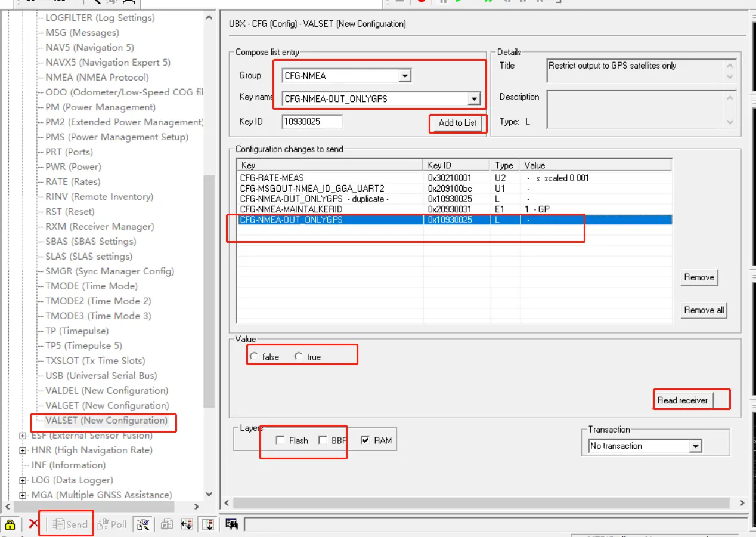This screenshot has width=756, height=537.
Task: Click the Remove all button
Action: pos(704,310)
